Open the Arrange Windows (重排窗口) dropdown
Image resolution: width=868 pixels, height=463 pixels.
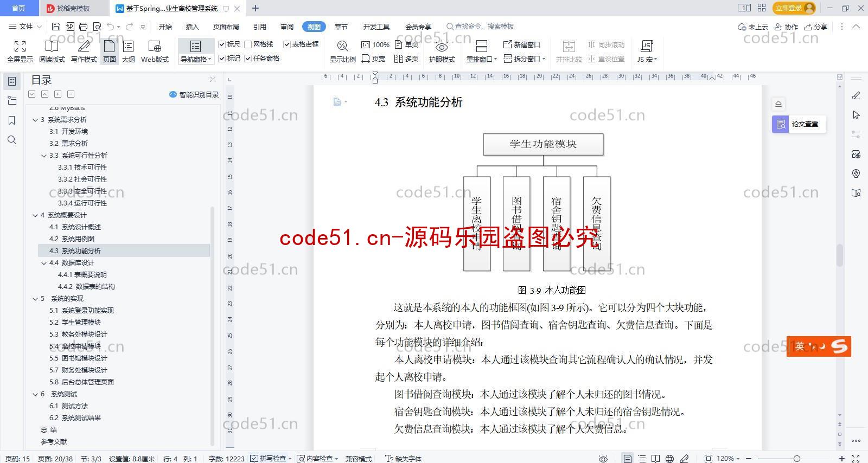482,59
